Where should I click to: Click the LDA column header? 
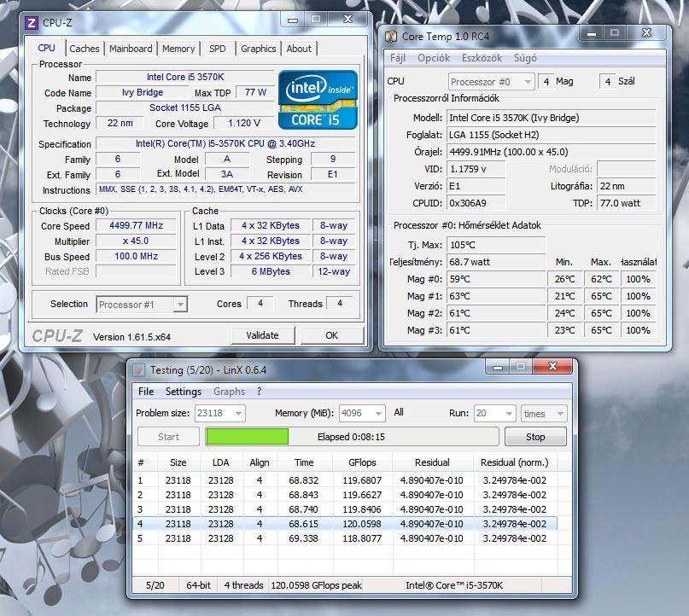pyautogui.click(x=220, y=462)
